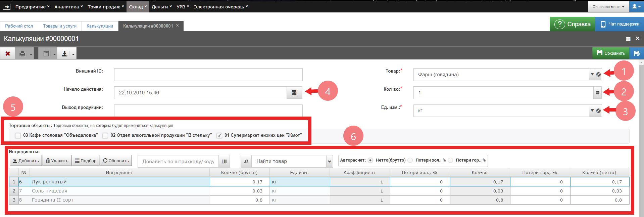This screenshot has height=217, width=644.
Task: Uncheck the 01 Супермаркет низких цен "Жмот" checkbox
Action: pyautogui.click(x=219, y=136)
